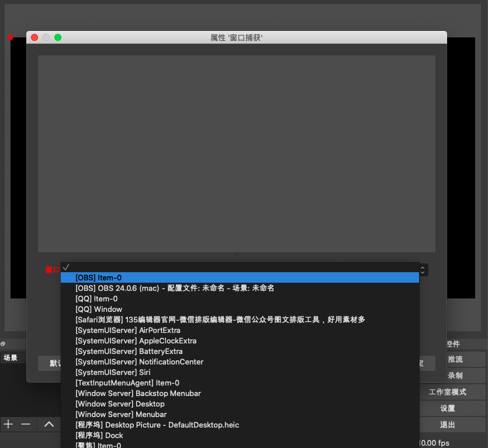Click the window dropdown stepper arrows

423,270
